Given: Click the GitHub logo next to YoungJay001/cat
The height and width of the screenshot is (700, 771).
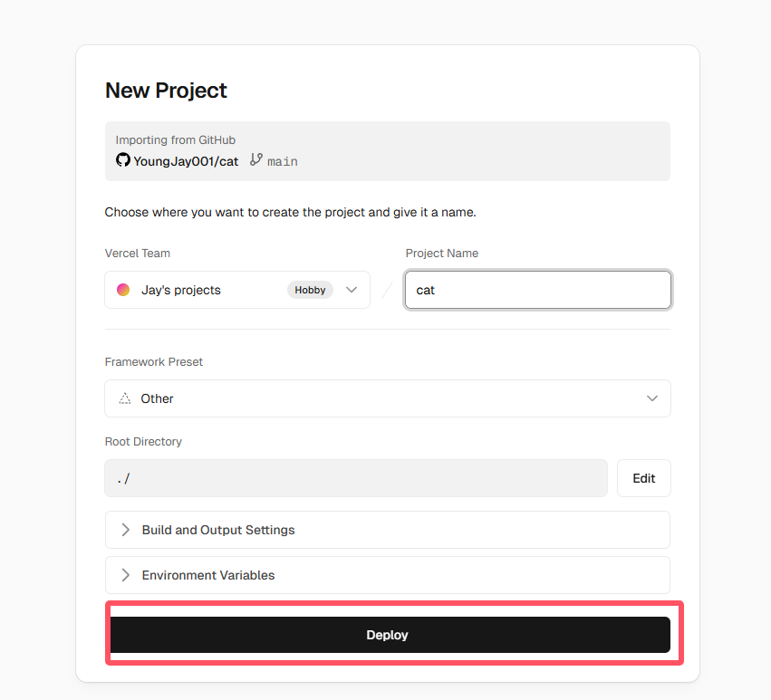Looking at the screenshot, I should (122, 160).
